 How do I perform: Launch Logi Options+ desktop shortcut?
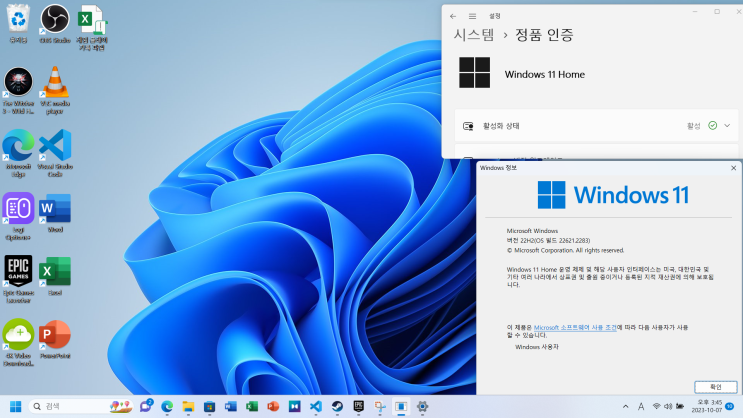point(18,217)
